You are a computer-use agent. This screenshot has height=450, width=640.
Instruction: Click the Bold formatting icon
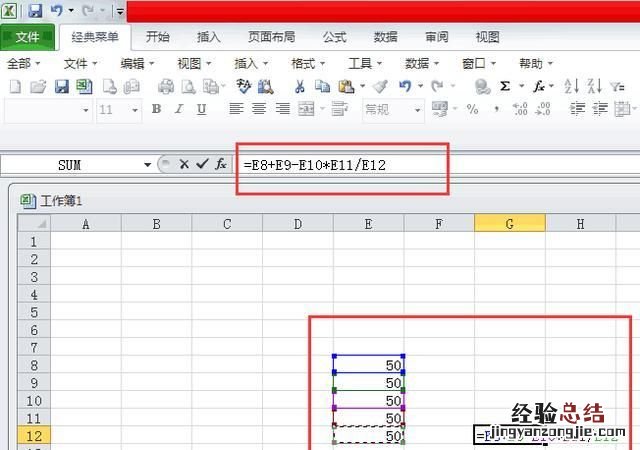[x=159, y=109]
